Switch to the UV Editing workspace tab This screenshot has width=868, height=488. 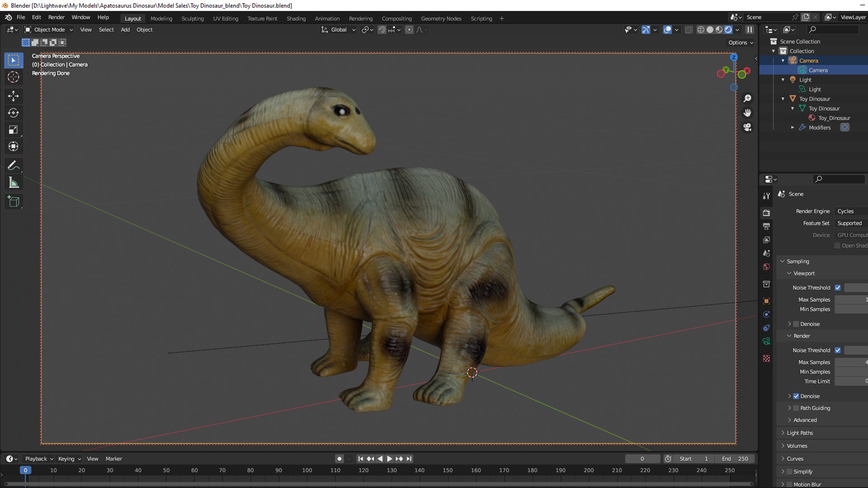click(x=226, y=19)
